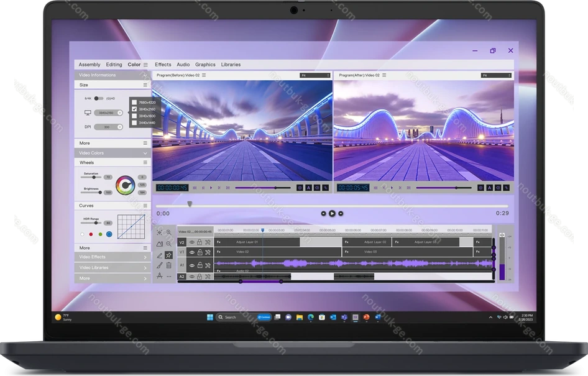Open the Audio workspace tab

point(183,65)
